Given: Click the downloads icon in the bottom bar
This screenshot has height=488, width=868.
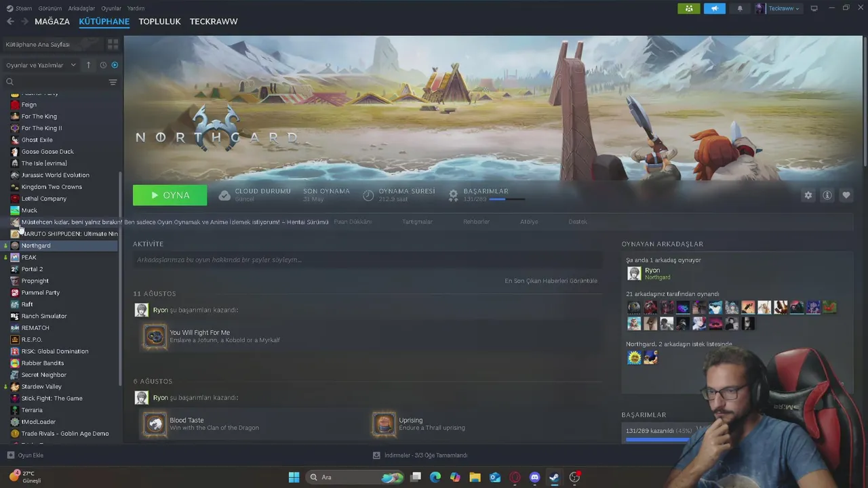Looking at the screenshot, I should (x=376, y=455).
